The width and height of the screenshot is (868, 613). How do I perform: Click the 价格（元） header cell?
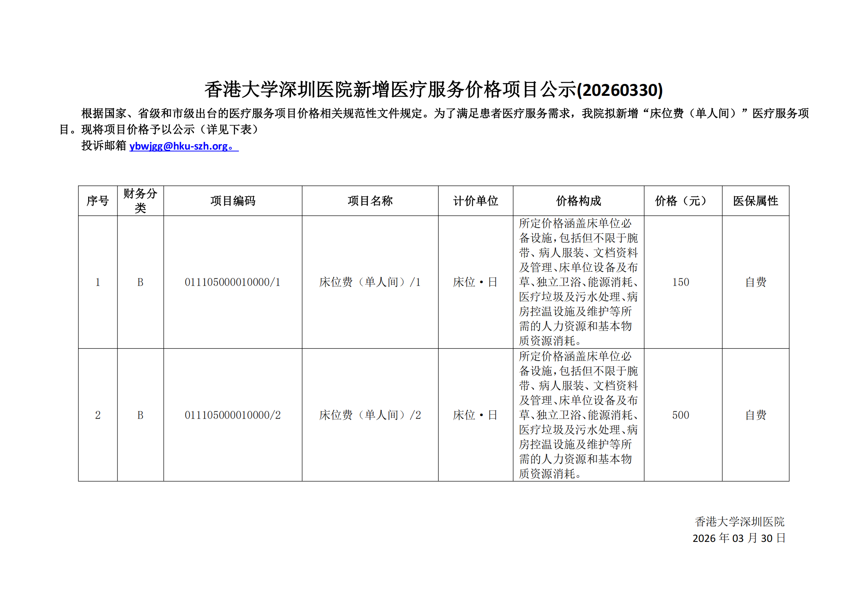[682, 201]
